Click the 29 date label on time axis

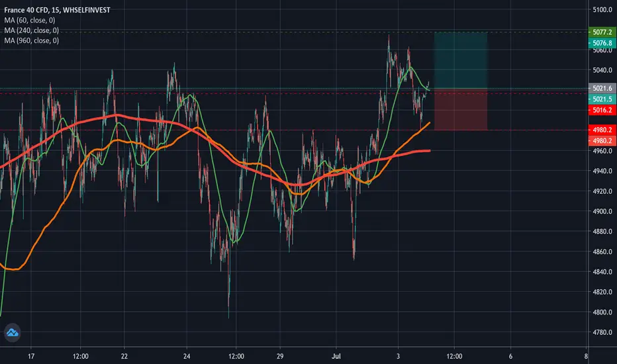[x=280, y=356]
